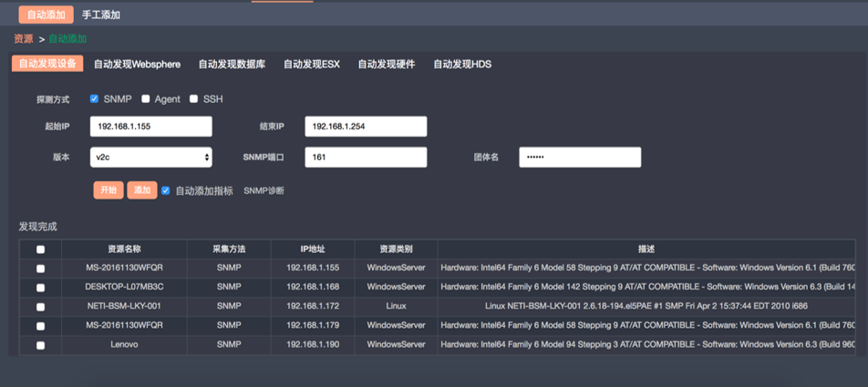Open the 自动发现数据库 tab
This screenshot has width=868, height=387.
pyautogui.click(x=232, y=64)
